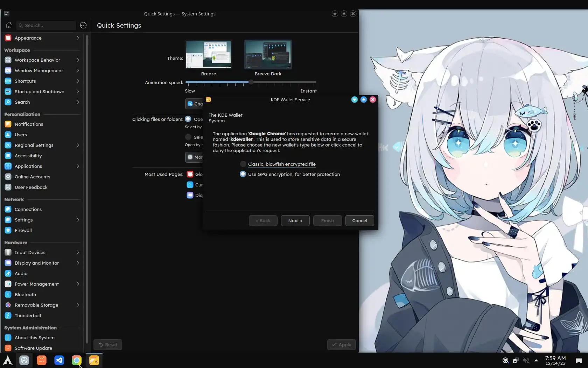Screen dimensions: 588x368
Task: Expand the Startup and Shutdown chevron
Action: click(x=78, y=91)
